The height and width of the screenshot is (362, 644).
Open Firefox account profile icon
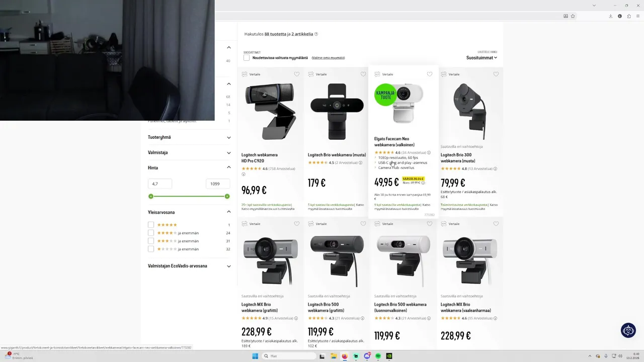620,16
